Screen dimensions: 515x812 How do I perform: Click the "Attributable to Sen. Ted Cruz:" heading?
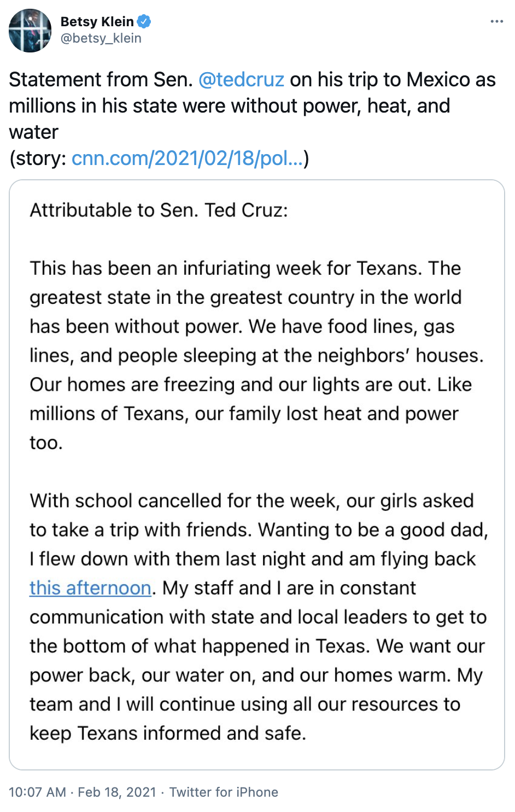click(159, 210)
